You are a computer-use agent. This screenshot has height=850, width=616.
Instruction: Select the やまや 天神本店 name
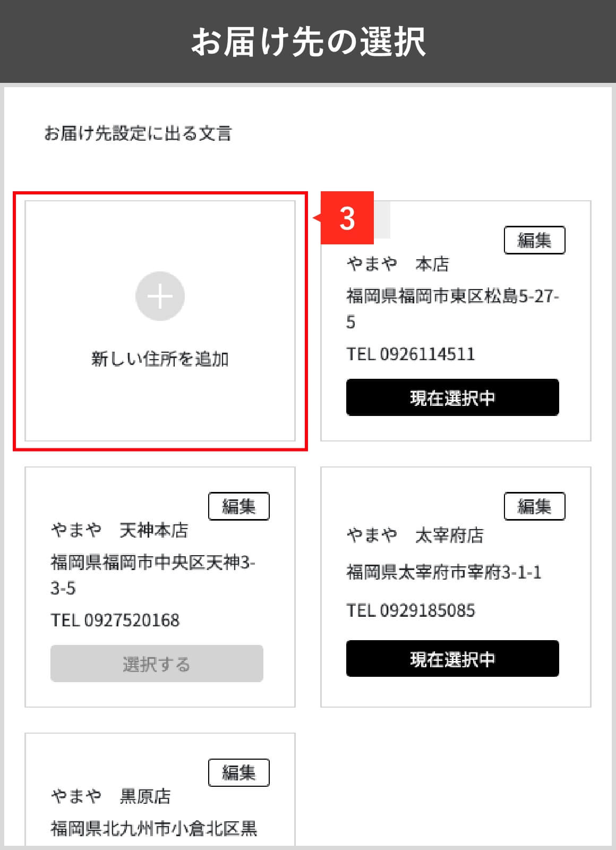coord(119,530)
